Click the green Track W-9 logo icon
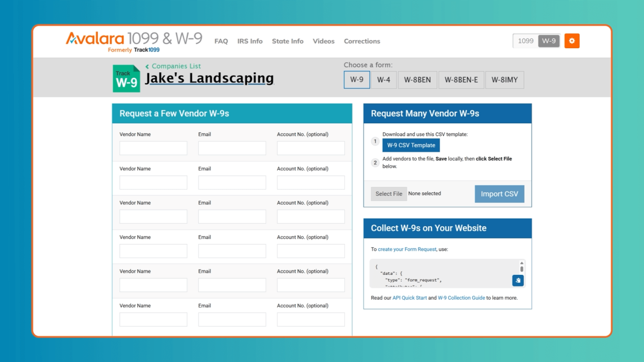 coord(126,79)
